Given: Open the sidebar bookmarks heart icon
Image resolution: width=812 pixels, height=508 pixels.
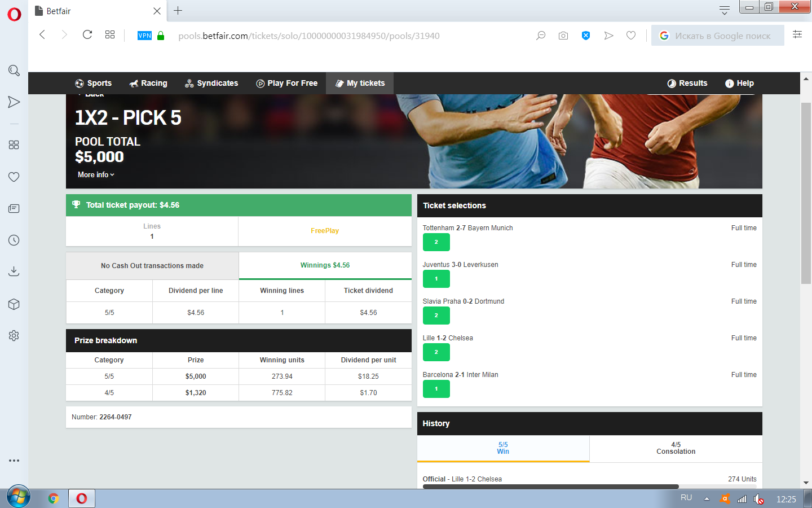Looking at the screenshot, I should pos(14,177).
